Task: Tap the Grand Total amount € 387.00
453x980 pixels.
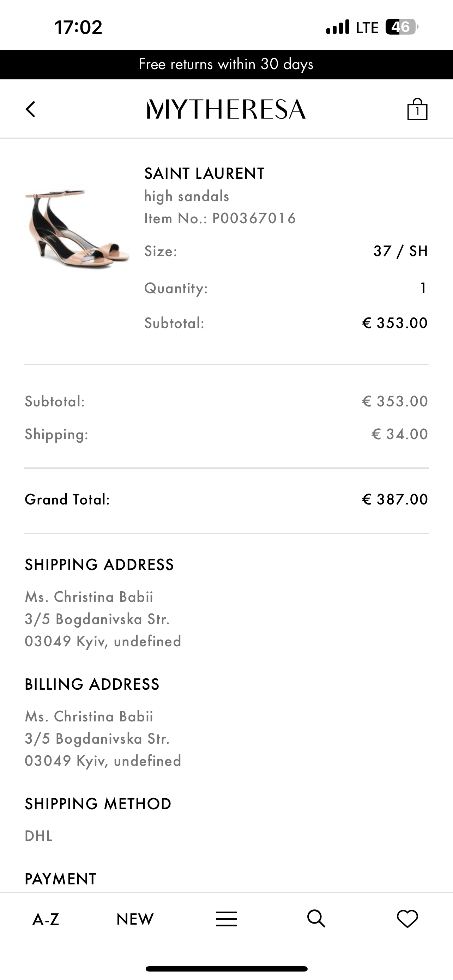Action: (x=395, y=500)
